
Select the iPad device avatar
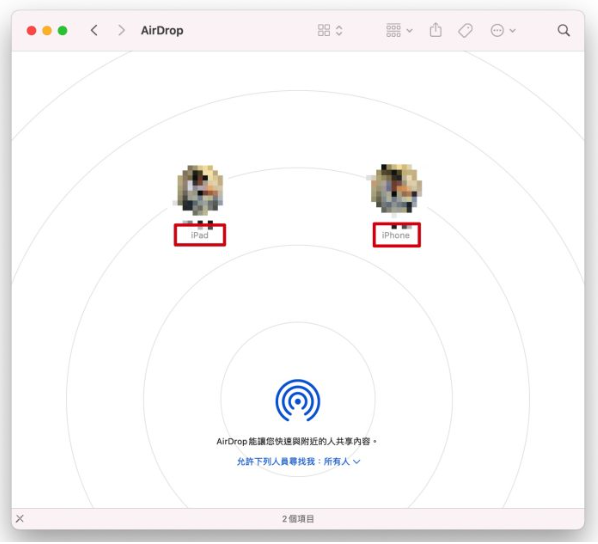pos(200,190)
